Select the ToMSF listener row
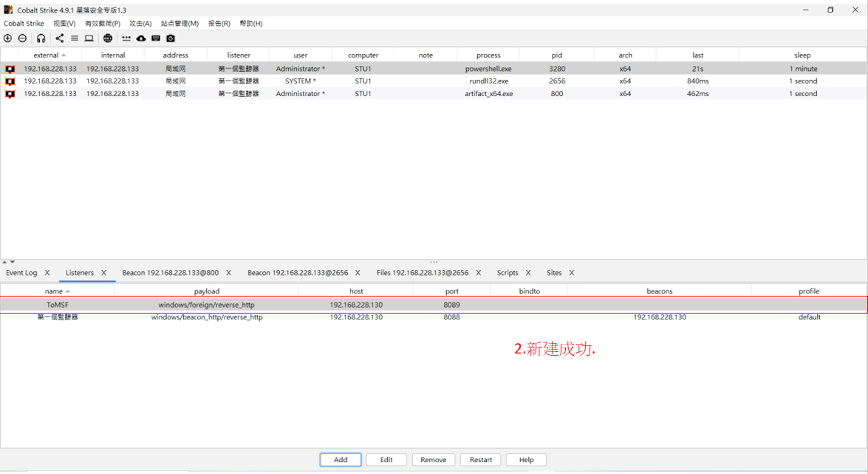Screen dimensions: 868x474 tap(434, 305)
